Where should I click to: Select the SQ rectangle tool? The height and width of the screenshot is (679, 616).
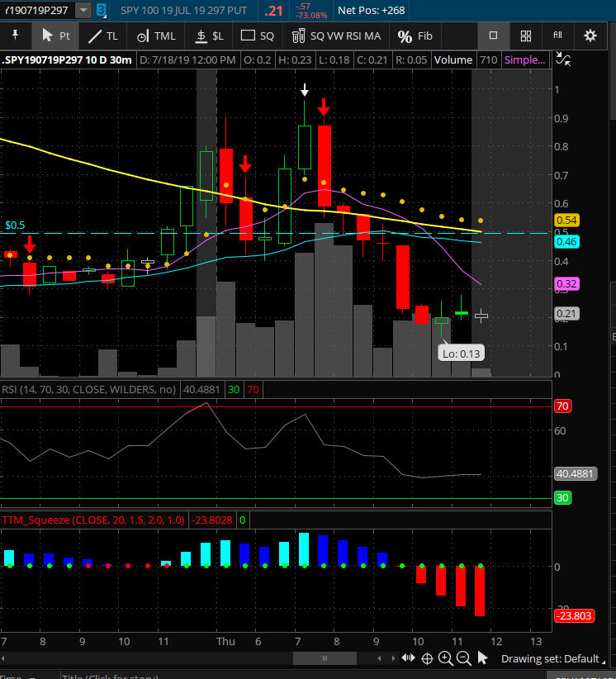(x=257, y=36)
